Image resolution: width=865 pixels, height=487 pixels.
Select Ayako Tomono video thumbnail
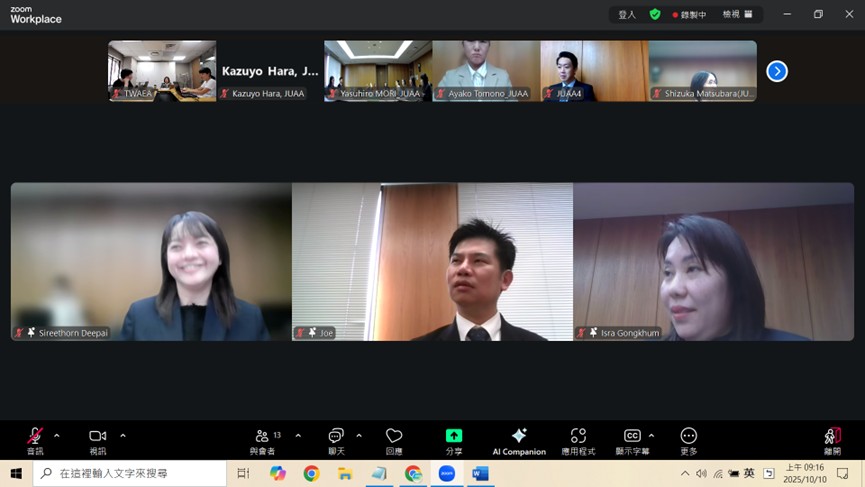pos(486,70)
